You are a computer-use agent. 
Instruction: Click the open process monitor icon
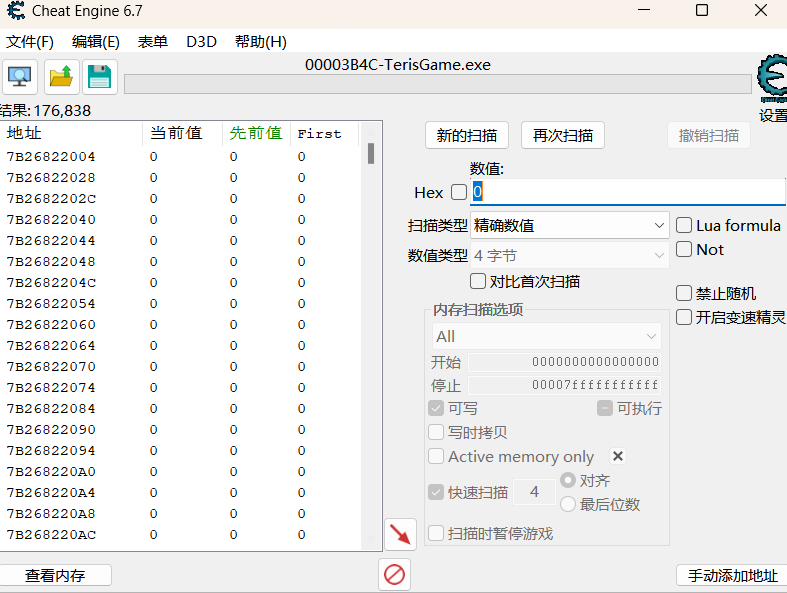point(20,77)
